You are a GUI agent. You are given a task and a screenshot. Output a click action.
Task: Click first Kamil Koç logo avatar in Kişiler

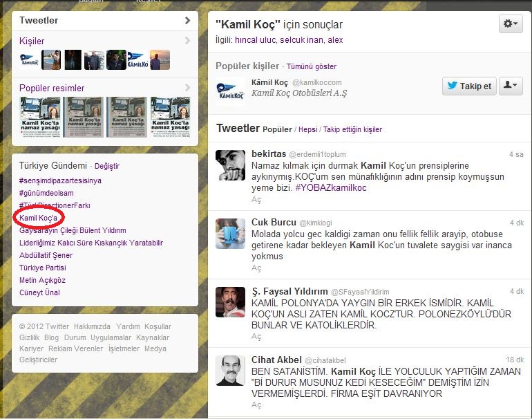(x=30, y=59)
